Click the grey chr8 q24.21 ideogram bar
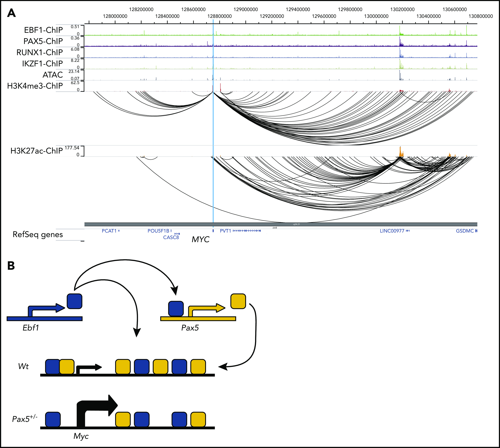The height and width of the screenshot is (448, 500). click(281, 224)
